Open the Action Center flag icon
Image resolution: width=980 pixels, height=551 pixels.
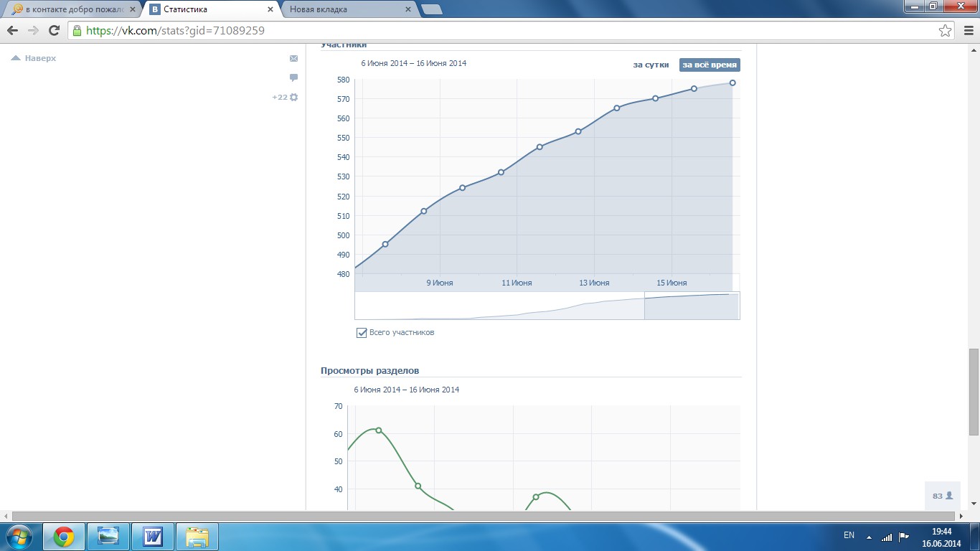coord(904,536)
